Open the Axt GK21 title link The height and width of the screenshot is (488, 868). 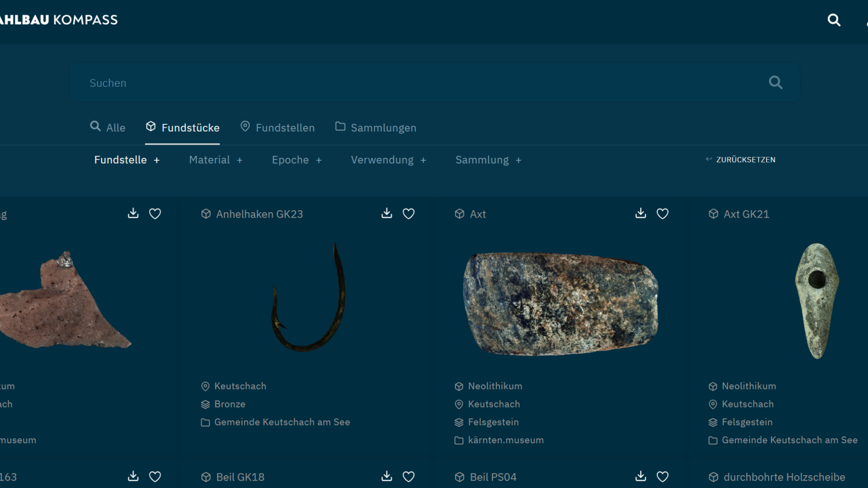(x=747, y=214)
